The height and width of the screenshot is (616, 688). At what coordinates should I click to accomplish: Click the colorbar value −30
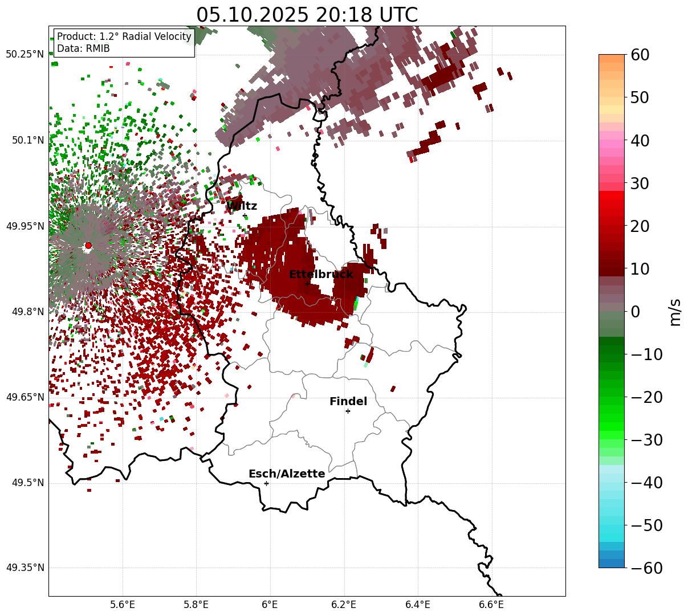click(647, 440)
